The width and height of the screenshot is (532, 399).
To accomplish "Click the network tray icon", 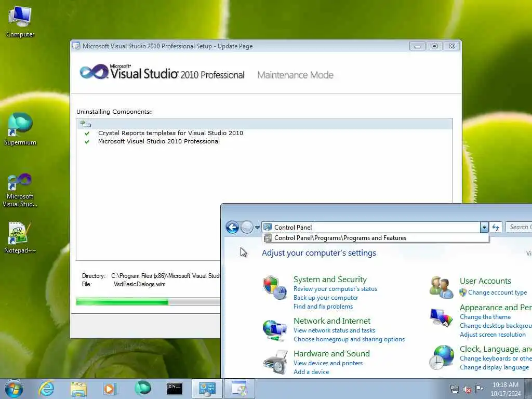I will [x=454, y=389].
